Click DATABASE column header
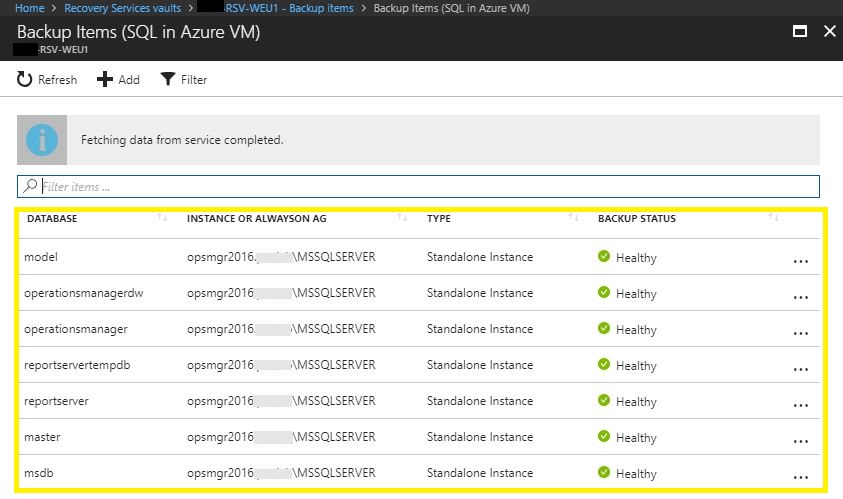 (x=52, y=218)
